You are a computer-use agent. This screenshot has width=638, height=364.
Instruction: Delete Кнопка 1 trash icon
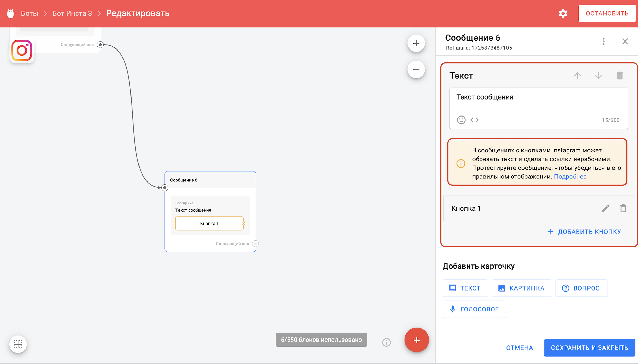(x=623, y=208)
